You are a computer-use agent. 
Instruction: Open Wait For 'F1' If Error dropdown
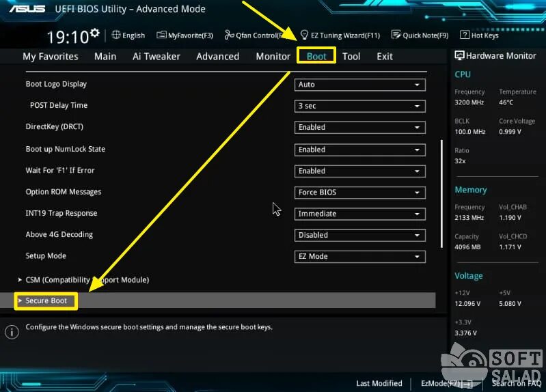(x=359, y=171)
